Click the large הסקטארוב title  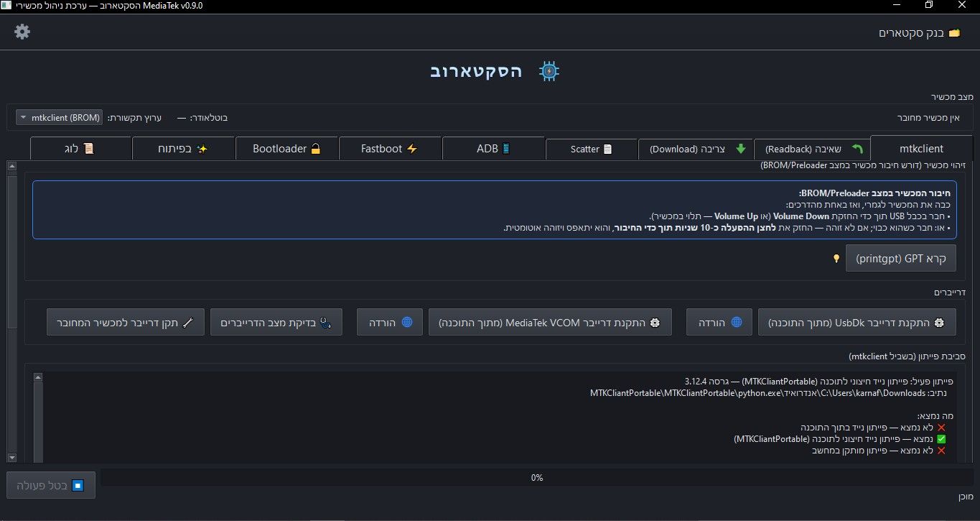click(x=477, y=71)
